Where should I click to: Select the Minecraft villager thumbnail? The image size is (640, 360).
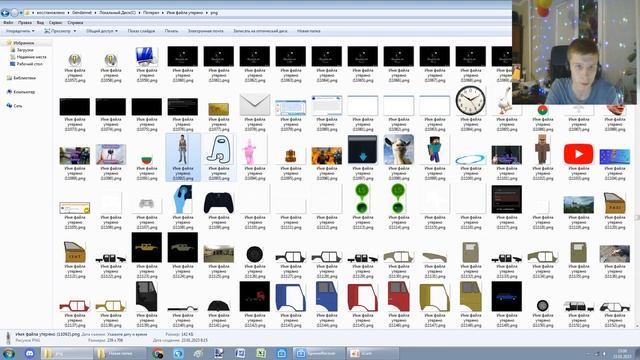pos(542,149)
